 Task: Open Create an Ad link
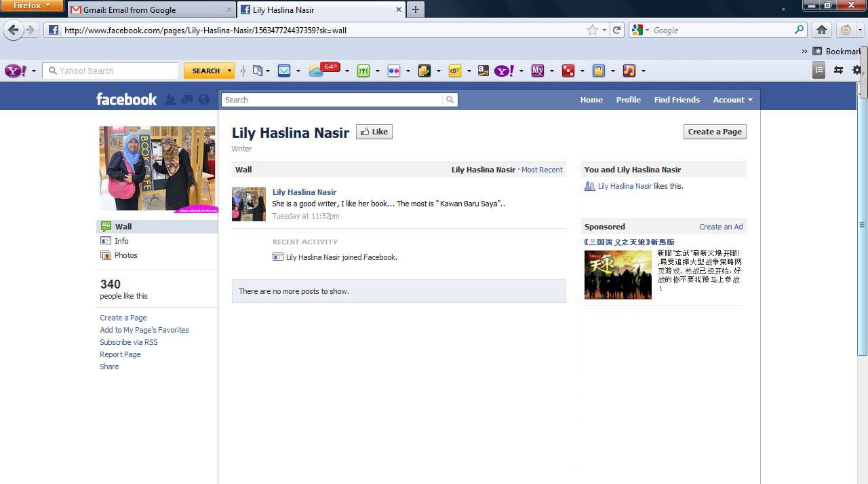(x=721, y=227)
